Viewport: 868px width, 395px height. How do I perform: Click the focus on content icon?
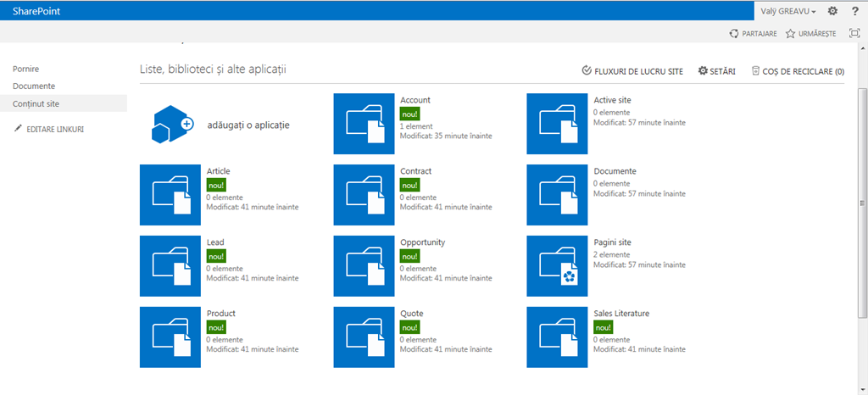tap(854, 33)
